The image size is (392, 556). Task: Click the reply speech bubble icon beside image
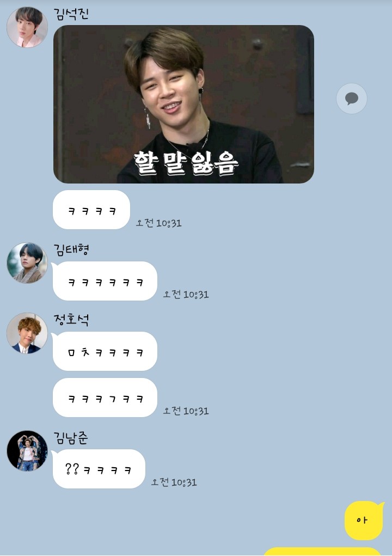coord(352,99)
